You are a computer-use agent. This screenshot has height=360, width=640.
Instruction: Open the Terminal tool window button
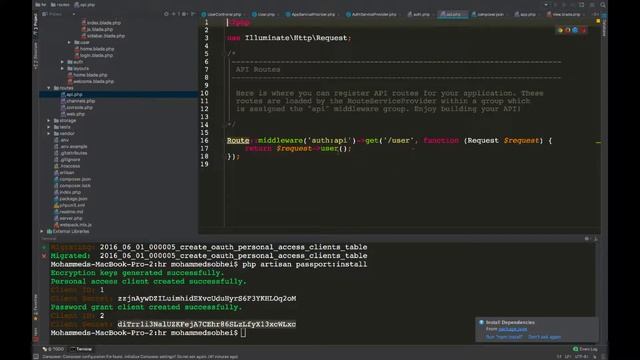point(81,349)
